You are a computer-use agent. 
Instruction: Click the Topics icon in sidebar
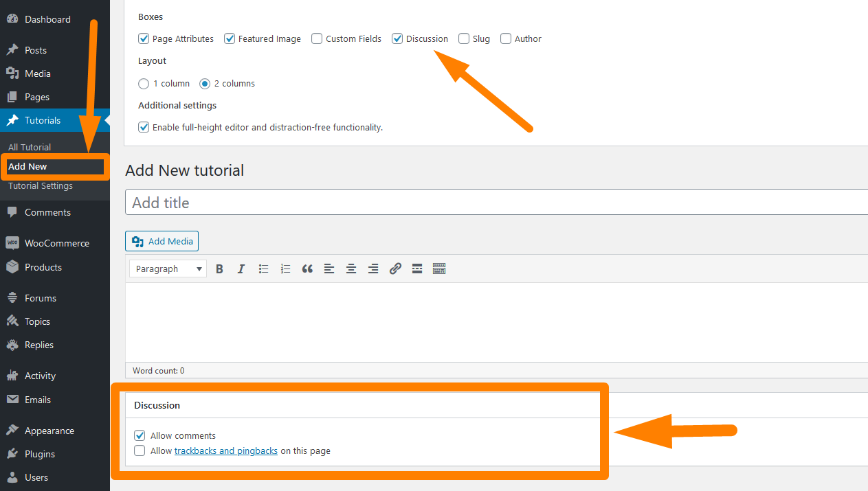click(12, 321)
